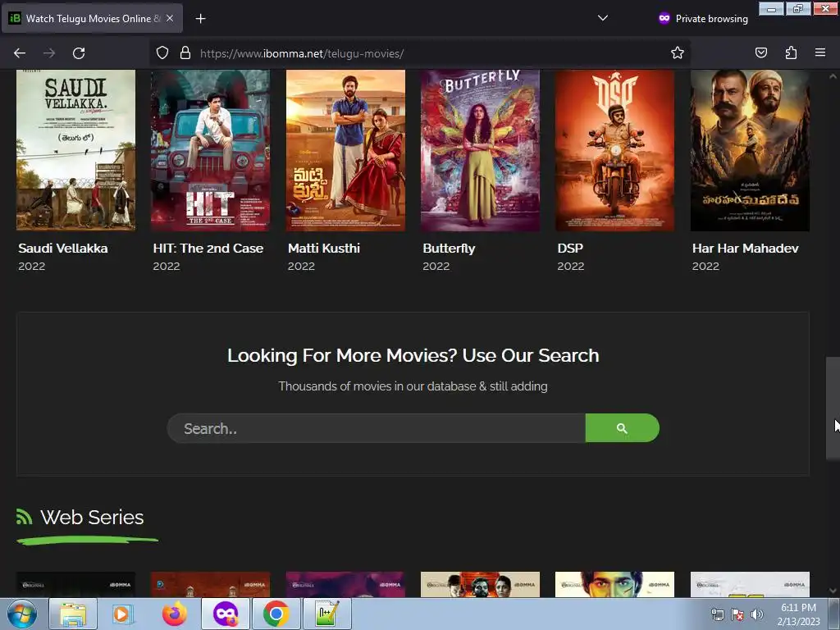Viewport: 840px width, 630px height.
Task: Click the scrollbar up arrow
Action: [833, 76]
